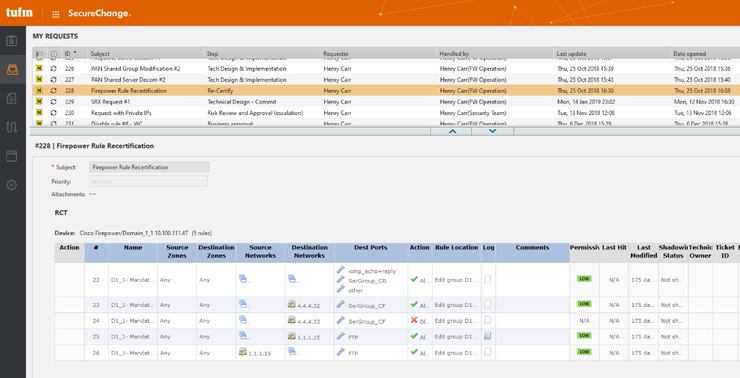
Task: Click the Re-Certify step cell
Action: coord(220,91)
